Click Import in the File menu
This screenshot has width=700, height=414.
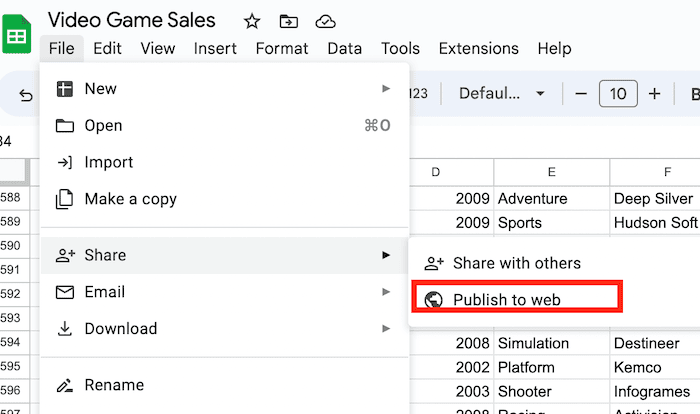[x=108, y=162]
